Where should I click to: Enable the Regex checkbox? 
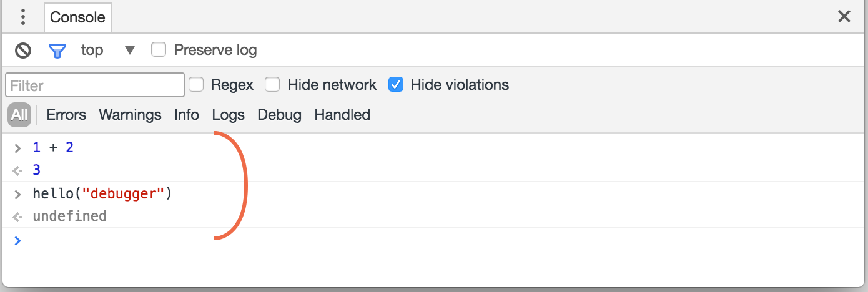point(196,84)
